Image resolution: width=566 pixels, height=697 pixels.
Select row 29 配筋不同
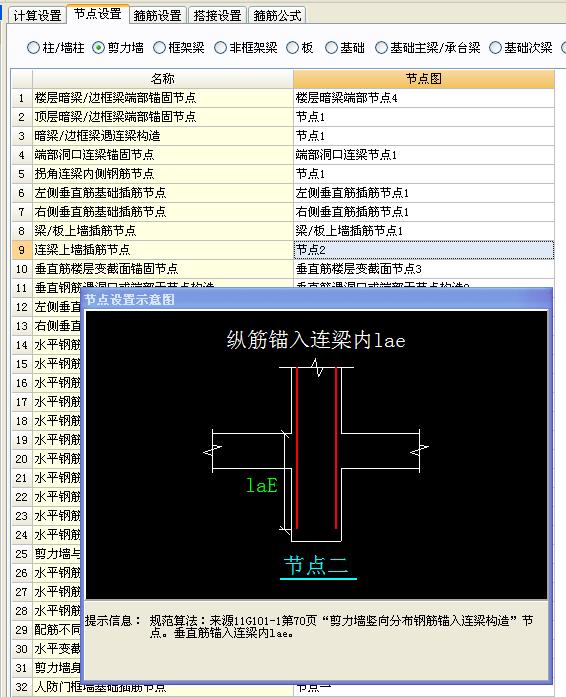click(x=57, y=630)
